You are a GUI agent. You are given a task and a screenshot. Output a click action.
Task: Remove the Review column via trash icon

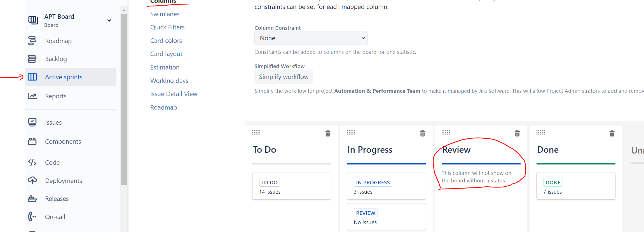point(517,133)
